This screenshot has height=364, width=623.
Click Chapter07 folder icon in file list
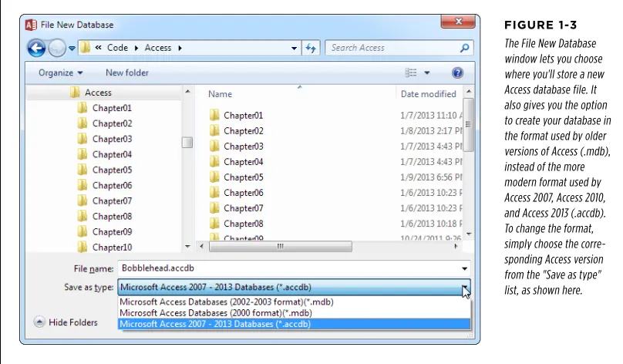pos(214,208)
